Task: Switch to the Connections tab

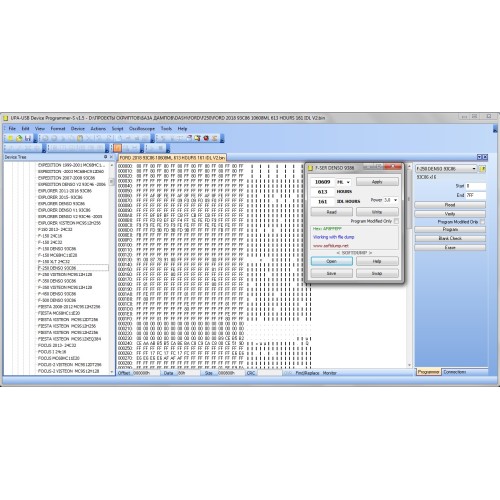Action: pos(454,372)
